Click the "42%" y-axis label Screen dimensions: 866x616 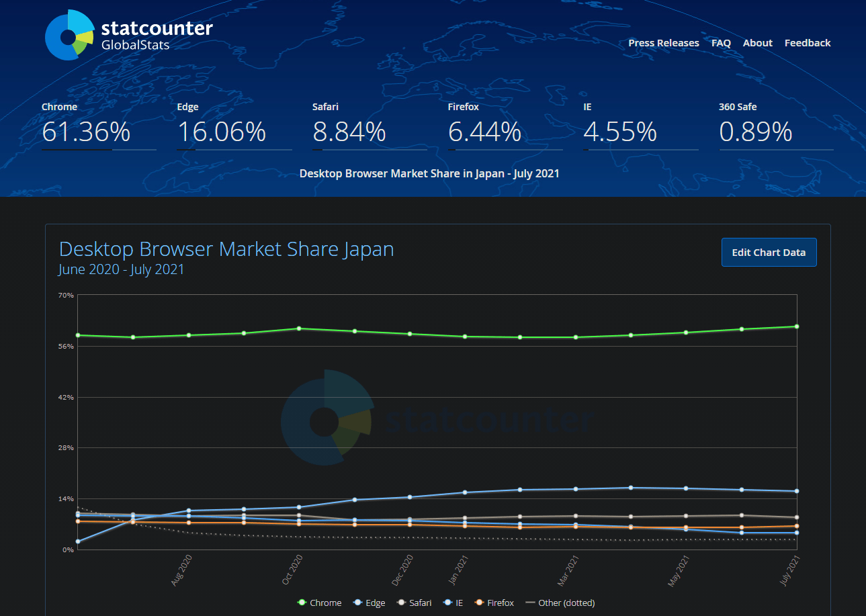66,397
